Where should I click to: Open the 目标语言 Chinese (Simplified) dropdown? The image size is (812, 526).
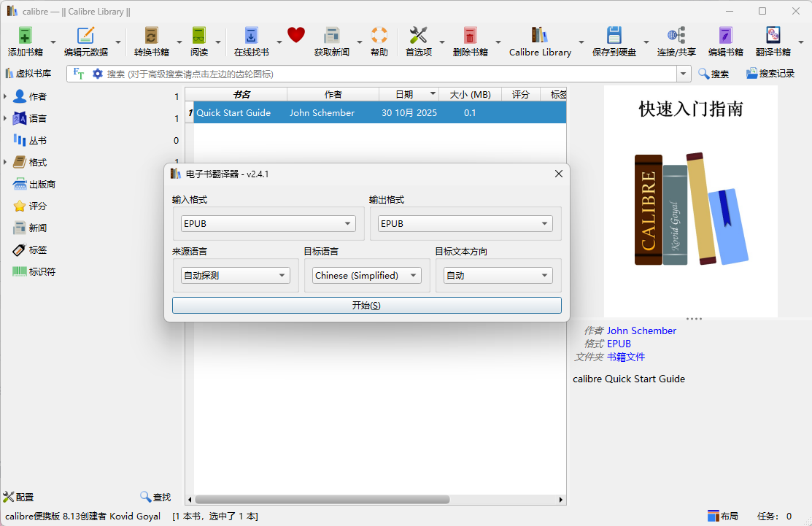(367, 276)
